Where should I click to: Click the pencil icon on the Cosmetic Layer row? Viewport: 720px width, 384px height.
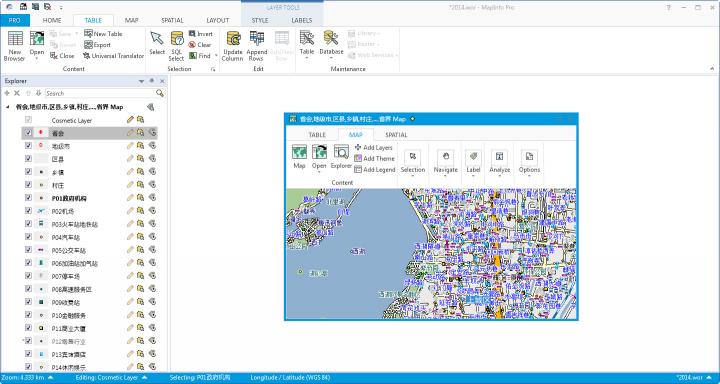pos(130,119)
